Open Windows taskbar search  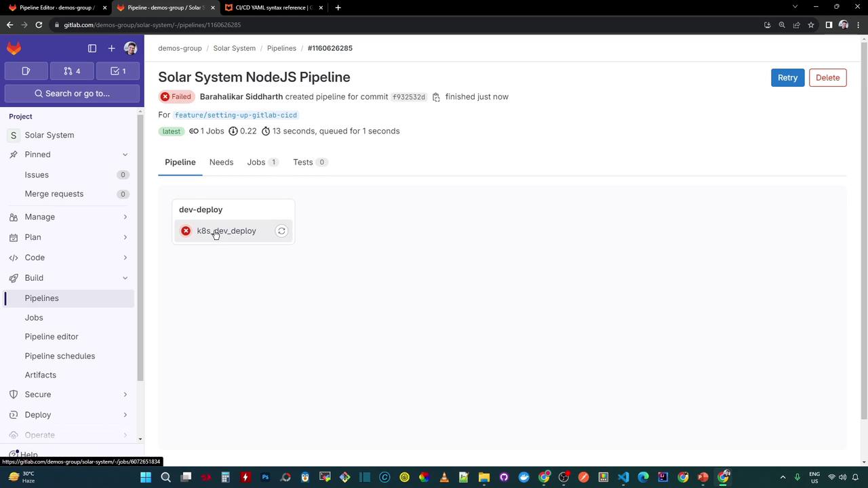tap(166, 477)
